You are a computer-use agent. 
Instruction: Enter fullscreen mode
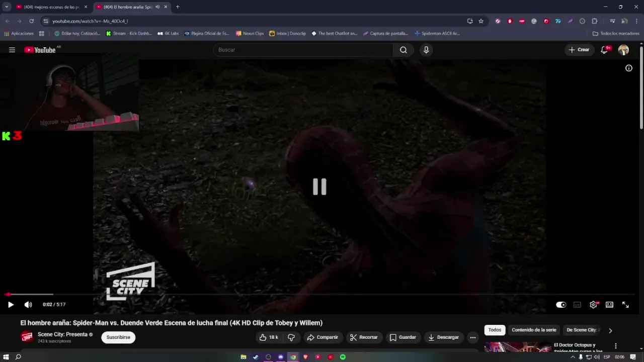tap(625, 305)
